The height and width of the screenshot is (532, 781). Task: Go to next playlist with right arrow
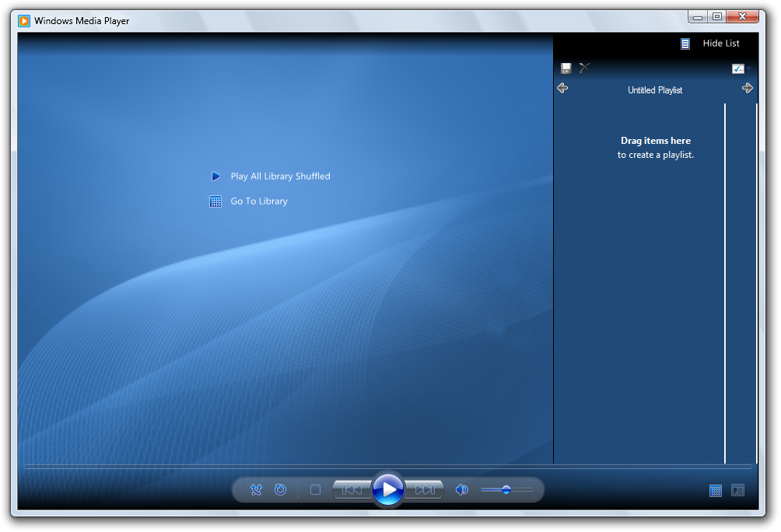click(748, 89)
